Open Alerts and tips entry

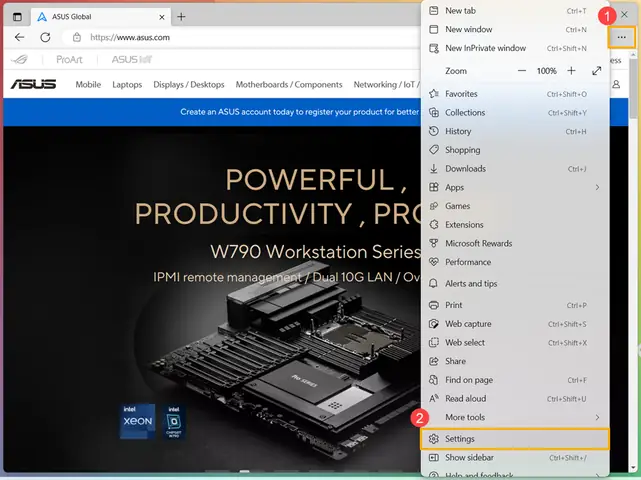click(x=515, y=283)
